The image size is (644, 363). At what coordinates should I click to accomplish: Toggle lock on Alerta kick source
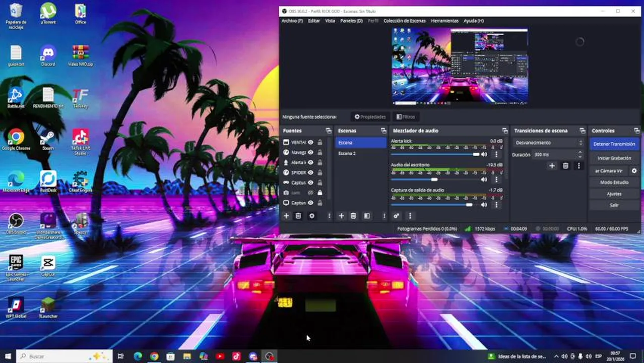tap(319, 162)
